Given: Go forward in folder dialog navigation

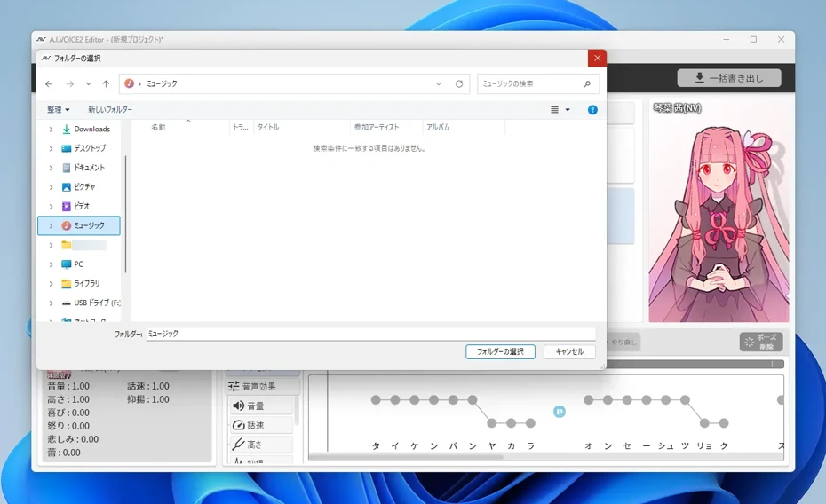Looking at the screenshot, I should point(69,83).
